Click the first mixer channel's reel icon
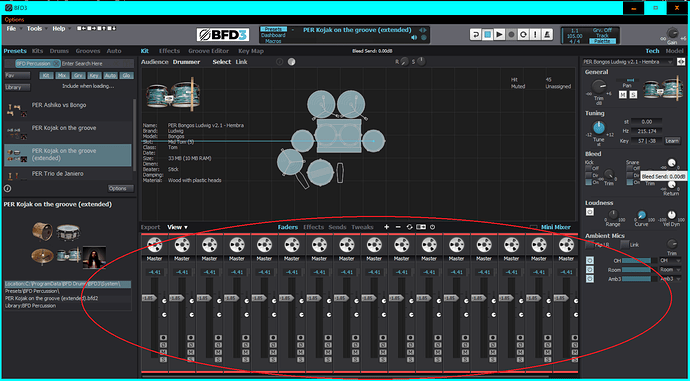Screen dimensions: 690x381 coord(154,245)
